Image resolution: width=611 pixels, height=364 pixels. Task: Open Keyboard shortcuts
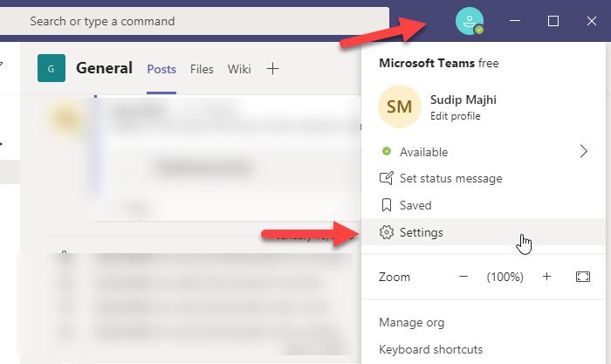point(430,349)
